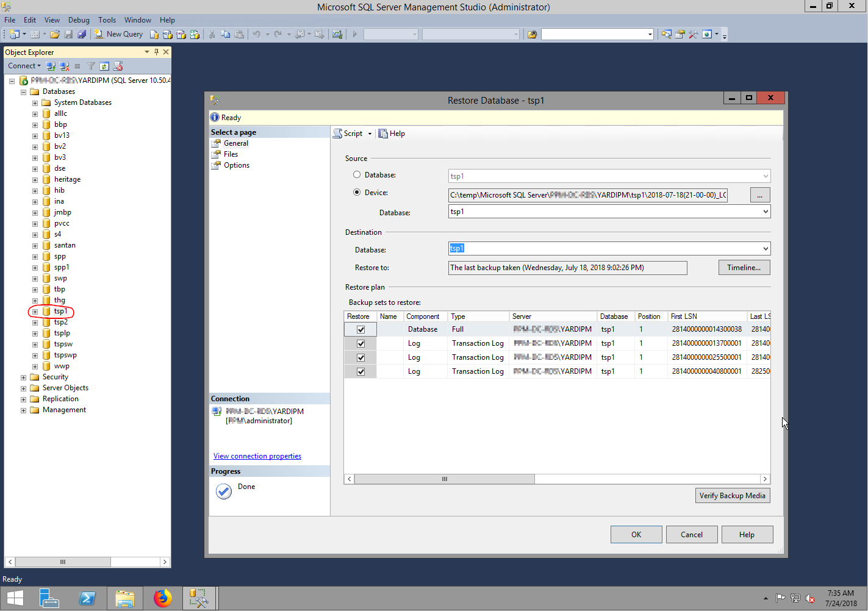
Task: Click the device browse (...) button
Action: 760,195
